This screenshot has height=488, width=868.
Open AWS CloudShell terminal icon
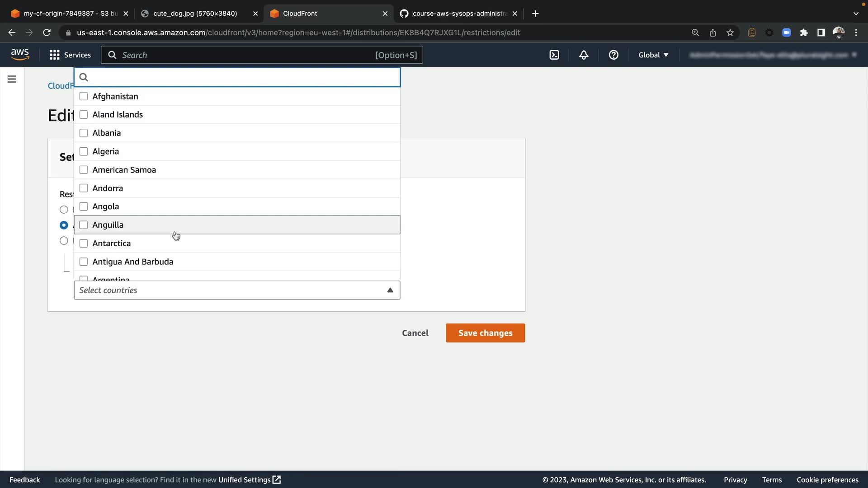554,55
